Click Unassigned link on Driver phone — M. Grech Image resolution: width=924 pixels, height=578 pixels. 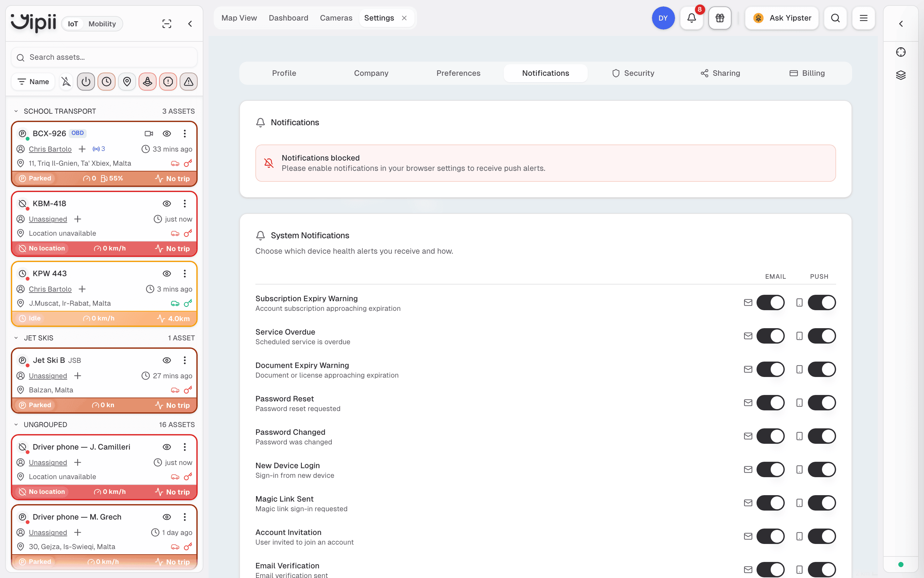pos(48,532)
